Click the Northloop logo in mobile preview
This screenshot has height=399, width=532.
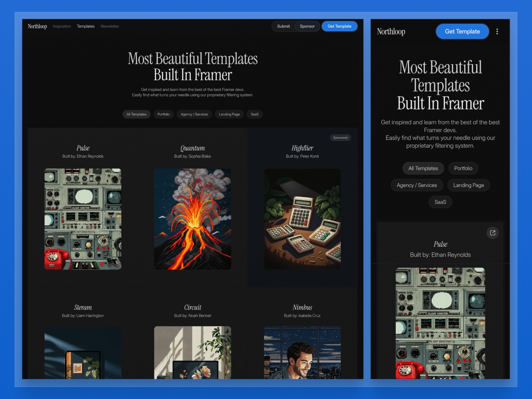pos(391,32)
